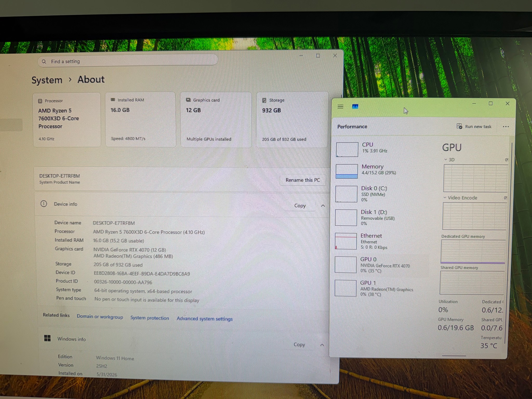The height and width of the screenshot is (399, 532).
Task: Click the Find a setting search box
Action: [128, 61]
